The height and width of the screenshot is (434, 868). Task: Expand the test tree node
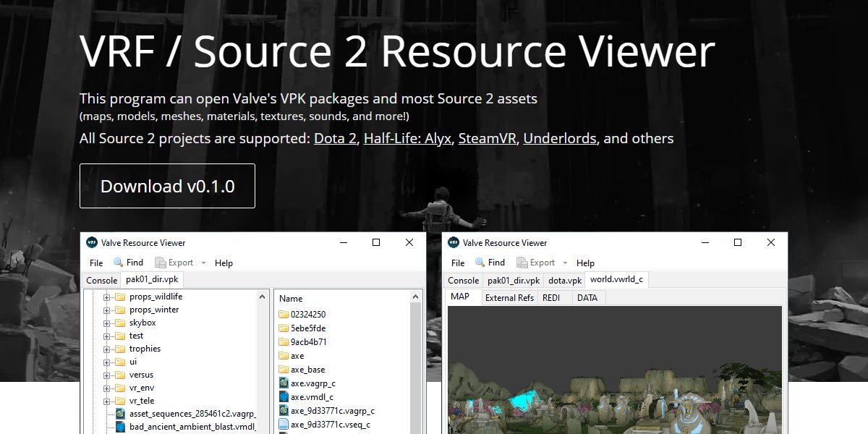[x=106, y=336]
